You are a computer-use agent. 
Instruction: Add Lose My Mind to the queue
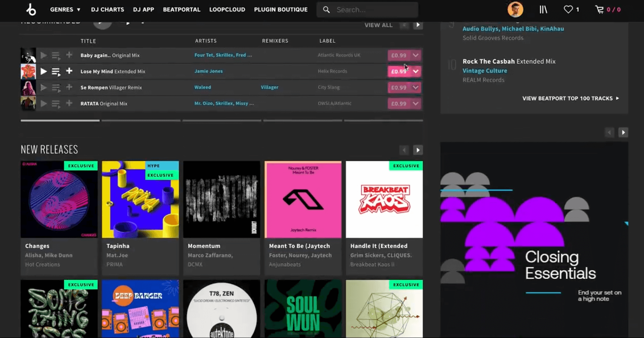[x=56, y=72]
